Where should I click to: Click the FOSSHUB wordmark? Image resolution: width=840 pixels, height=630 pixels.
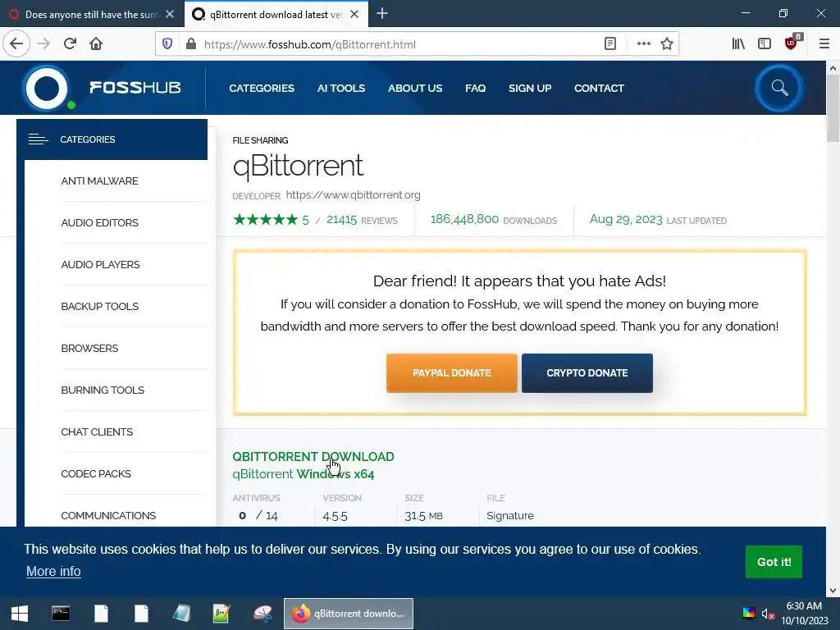[x=135, y=87]
